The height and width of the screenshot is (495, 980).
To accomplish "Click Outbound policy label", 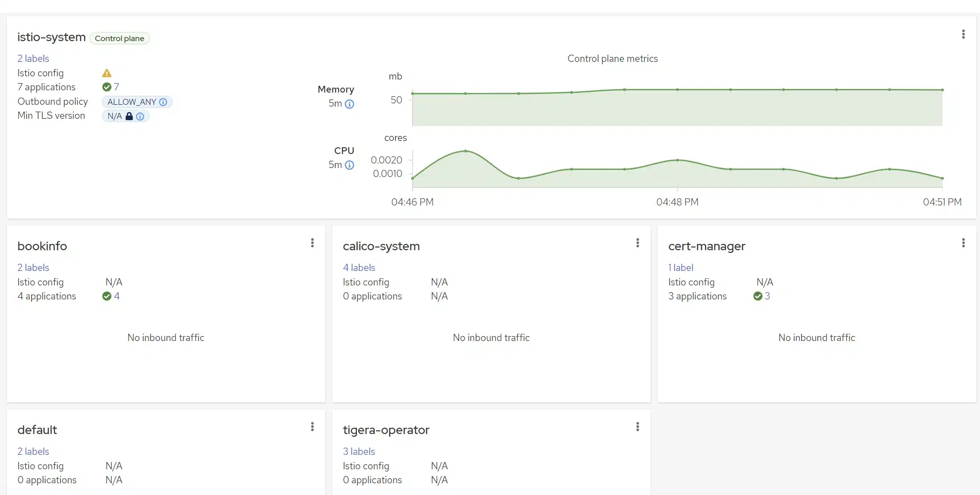I will [52, 102].
